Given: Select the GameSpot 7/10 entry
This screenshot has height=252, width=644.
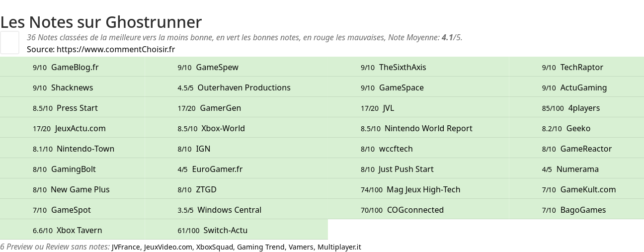Looking at the screenshot, I should point(62,210).
